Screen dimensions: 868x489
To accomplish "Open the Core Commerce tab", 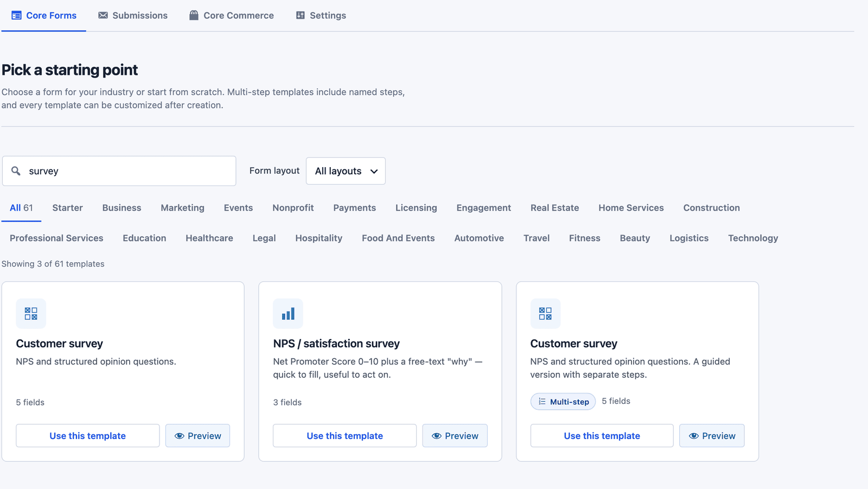I will 232,16.
